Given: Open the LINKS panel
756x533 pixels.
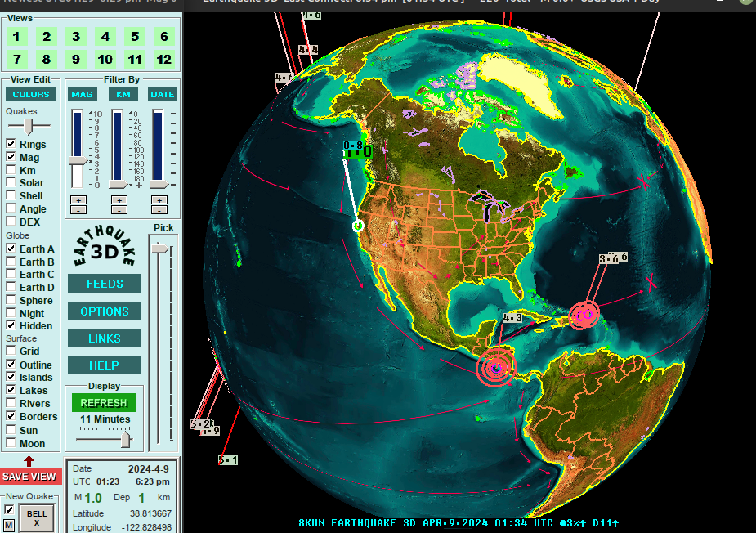Looking at the screenshot, I should [104, 338].
